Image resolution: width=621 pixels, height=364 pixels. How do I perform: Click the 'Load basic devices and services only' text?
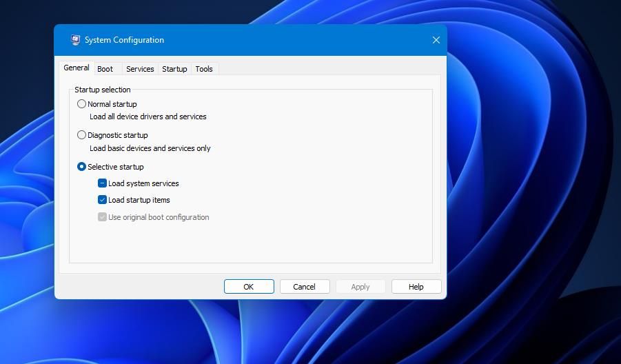coord(150,148)
